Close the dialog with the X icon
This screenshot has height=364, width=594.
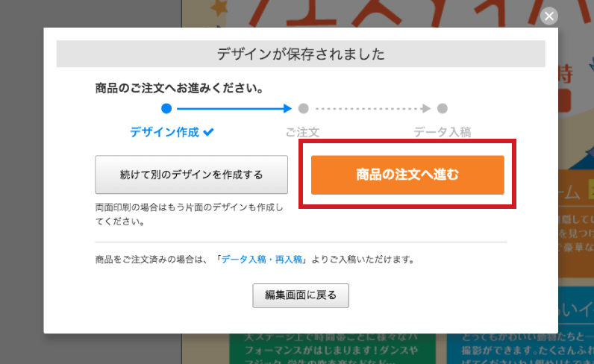tap(549, 16)
